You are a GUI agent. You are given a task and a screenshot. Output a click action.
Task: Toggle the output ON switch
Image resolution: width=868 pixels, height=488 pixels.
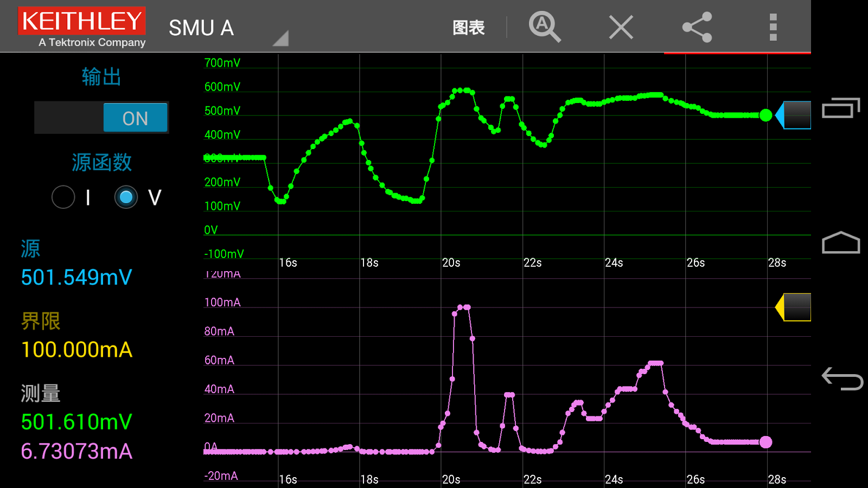click(x=101, y=118)
